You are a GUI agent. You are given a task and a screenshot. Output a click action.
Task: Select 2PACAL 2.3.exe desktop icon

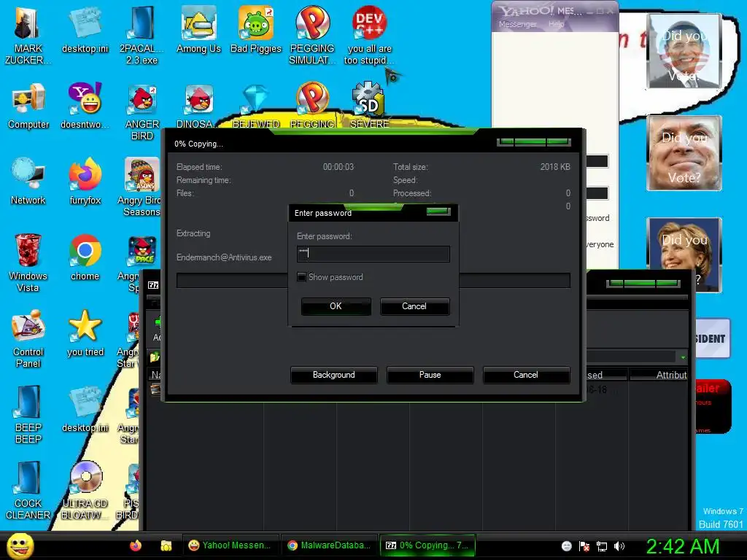142,35
